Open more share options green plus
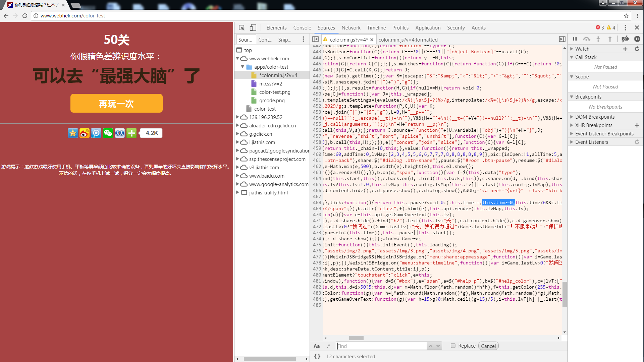The height and width of the screenshot is (362, 644). click(x=131, y=133)
